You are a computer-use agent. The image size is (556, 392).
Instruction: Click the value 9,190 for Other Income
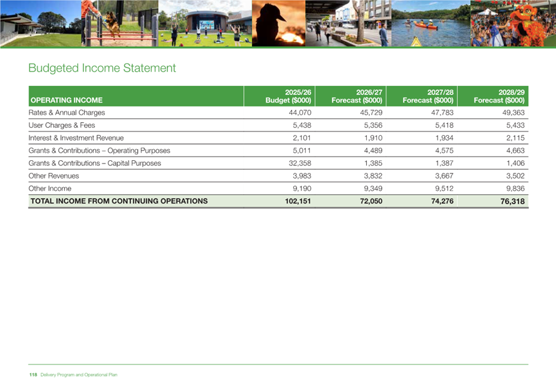click(x=302, y=188)
